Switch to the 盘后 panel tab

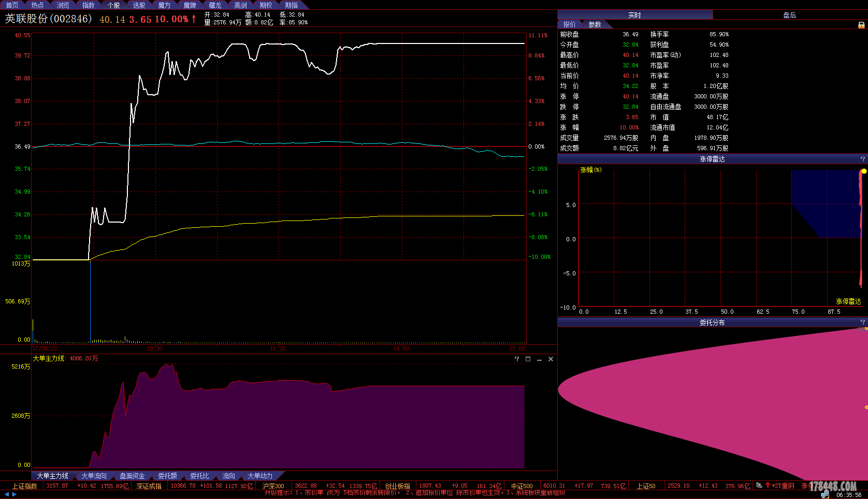tap(790, 15)
